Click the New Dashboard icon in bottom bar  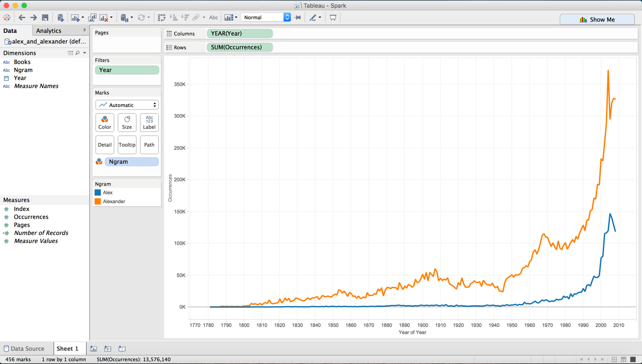[108, 349]
